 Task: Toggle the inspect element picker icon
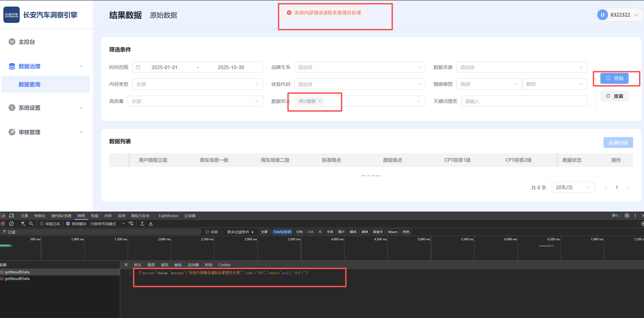(3, 216)
